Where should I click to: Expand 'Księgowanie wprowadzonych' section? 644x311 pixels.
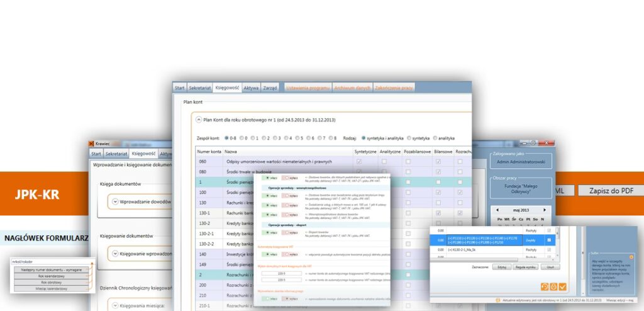click(x=114, y=254)
